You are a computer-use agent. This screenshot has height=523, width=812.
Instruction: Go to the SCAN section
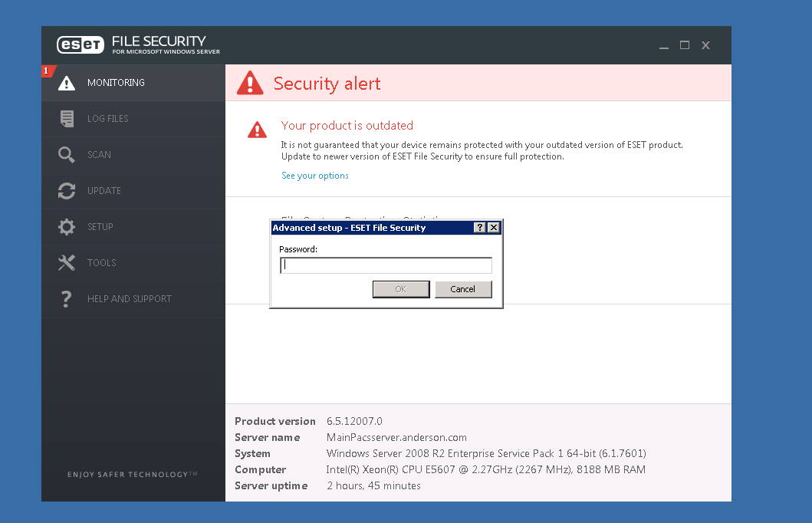point(133,155)
